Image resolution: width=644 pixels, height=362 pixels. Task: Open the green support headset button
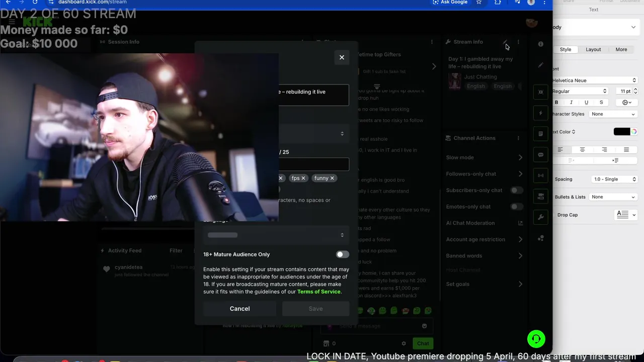(x=536, y=339)
